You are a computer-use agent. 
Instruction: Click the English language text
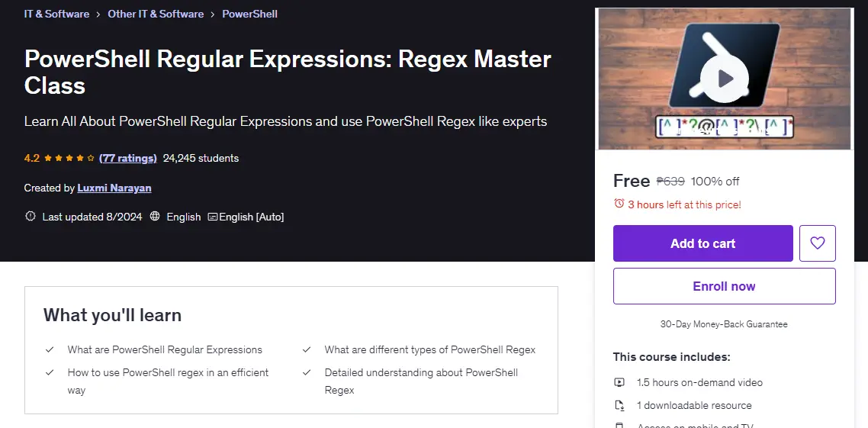[183, 217]
